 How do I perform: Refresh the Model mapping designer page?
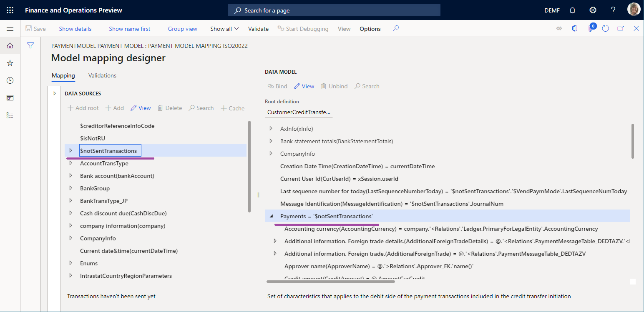click(x=606, y=28)
